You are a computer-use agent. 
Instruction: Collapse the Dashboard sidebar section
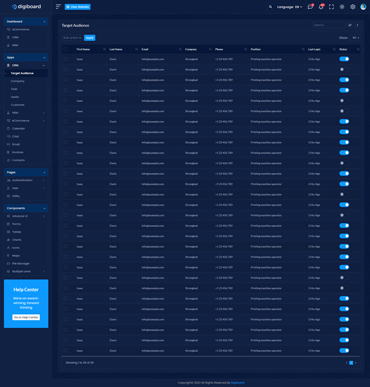click(x=26, y=22)
